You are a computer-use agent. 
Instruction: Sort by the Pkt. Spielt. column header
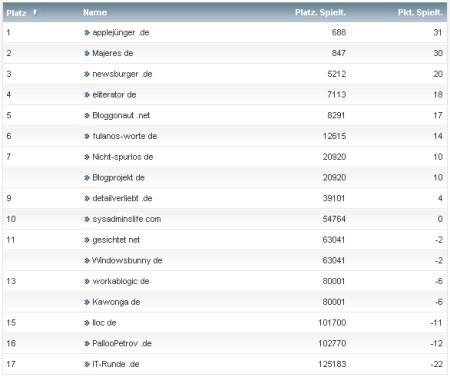coord(420,13)
